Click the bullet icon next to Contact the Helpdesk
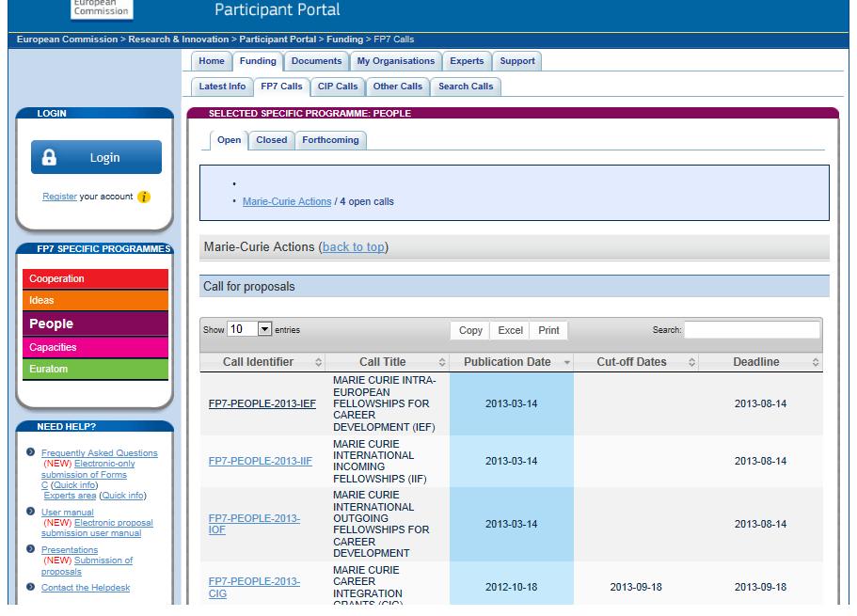This screenshot has height=616, width=857. click(x=31, y=587)
